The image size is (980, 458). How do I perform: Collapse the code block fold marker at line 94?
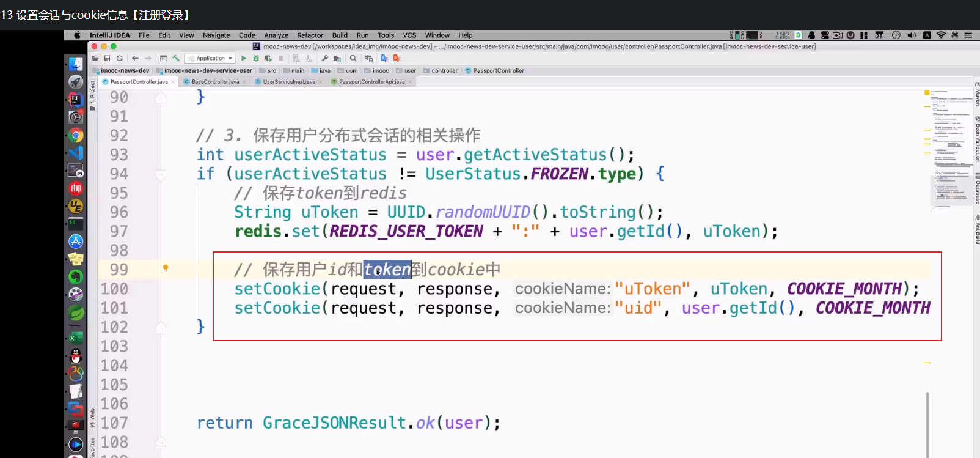161,174
